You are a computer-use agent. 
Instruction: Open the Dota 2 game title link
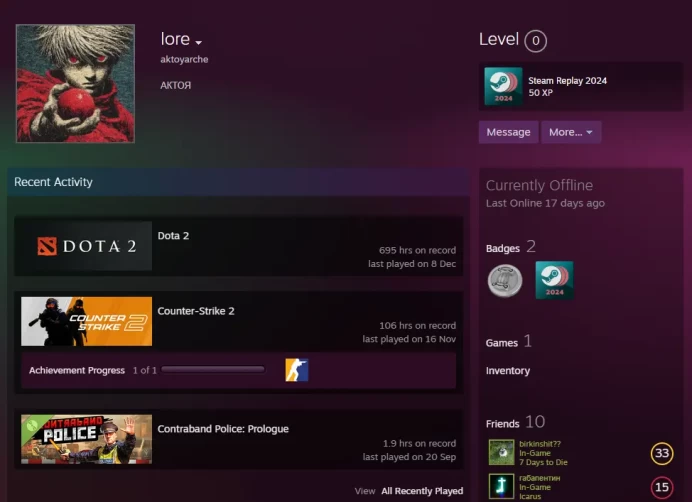point(173,236)
